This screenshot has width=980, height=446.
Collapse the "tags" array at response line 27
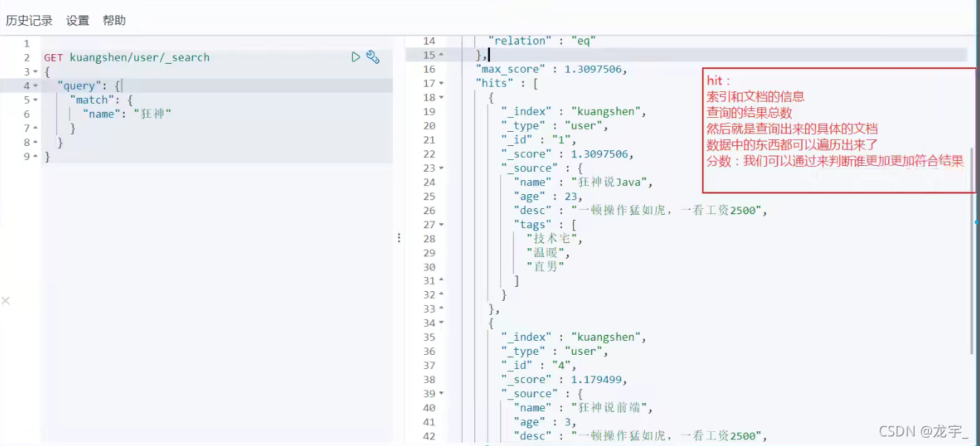441,224
